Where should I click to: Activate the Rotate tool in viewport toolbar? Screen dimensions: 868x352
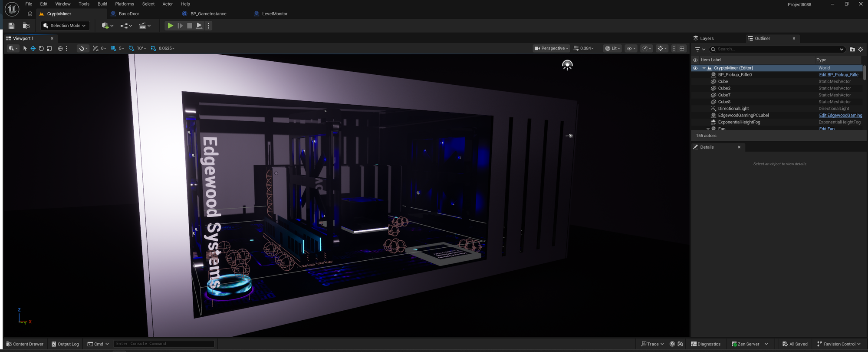41,48
